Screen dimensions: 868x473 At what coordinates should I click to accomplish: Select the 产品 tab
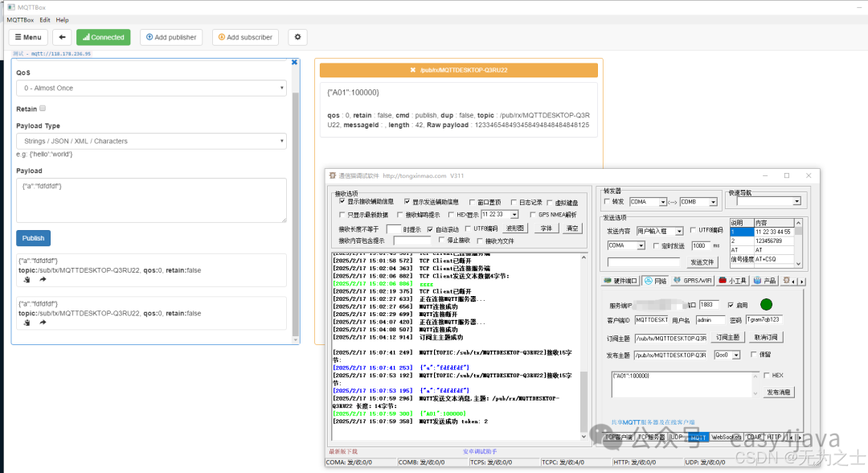coord(765,281)
